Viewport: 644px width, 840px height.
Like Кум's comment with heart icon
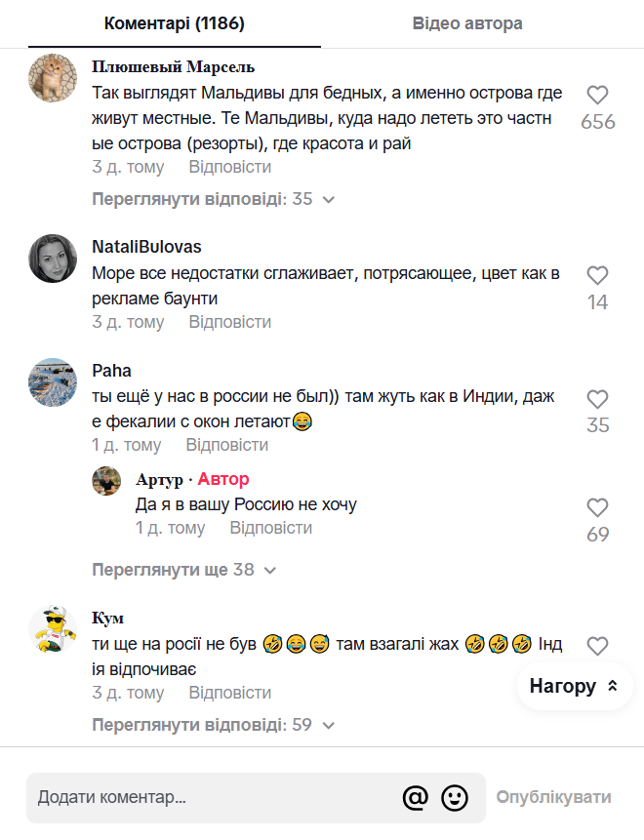pos(597,646)
